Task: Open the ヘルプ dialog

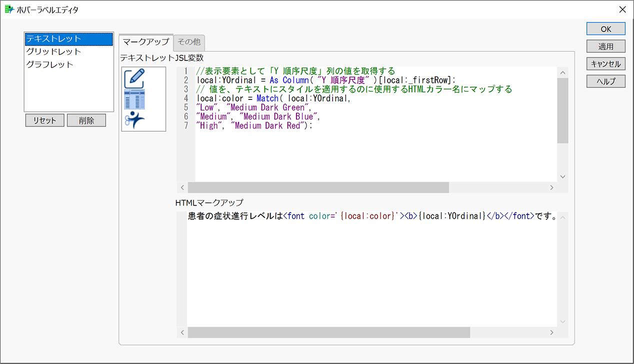Action: pyautogui.click(x=605, y=81)
